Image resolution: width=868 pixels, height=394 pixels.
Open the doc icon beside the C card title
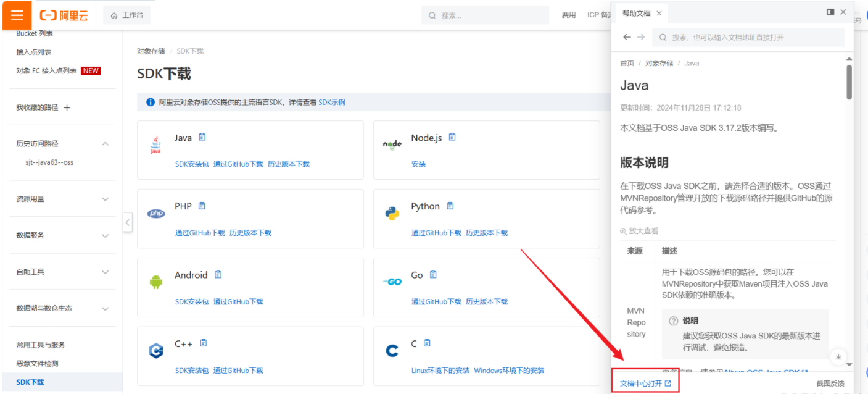pos(427,343)
